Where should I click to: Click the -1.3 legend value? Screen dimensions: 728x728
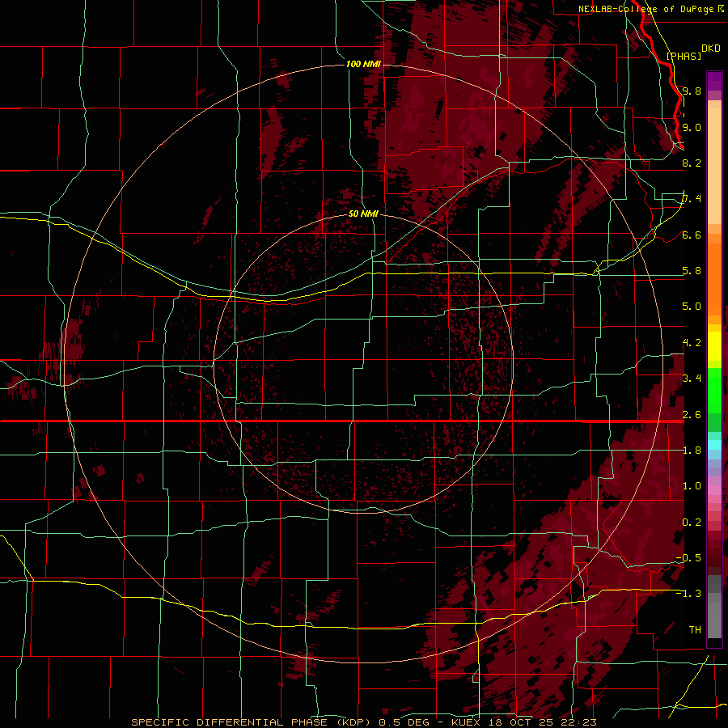[688, 594]
